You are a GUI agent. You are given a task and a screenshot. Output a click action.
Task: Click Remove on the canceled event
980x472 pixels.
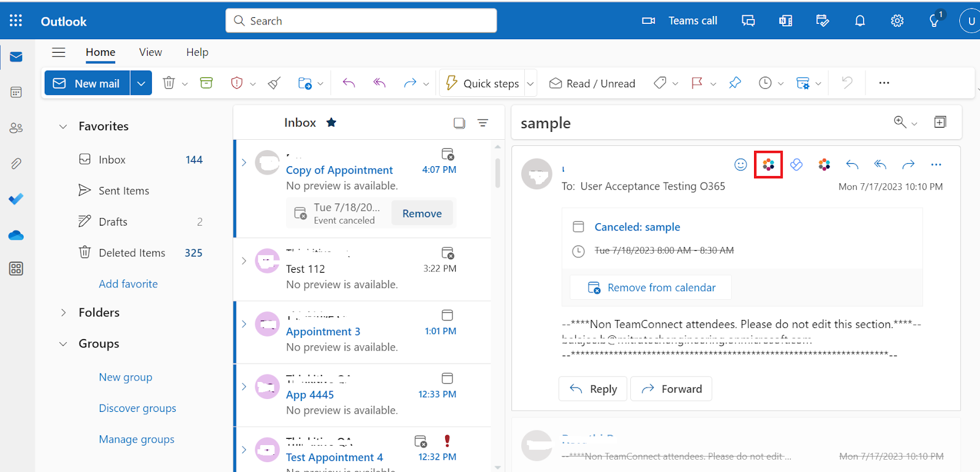pos(422,213)
